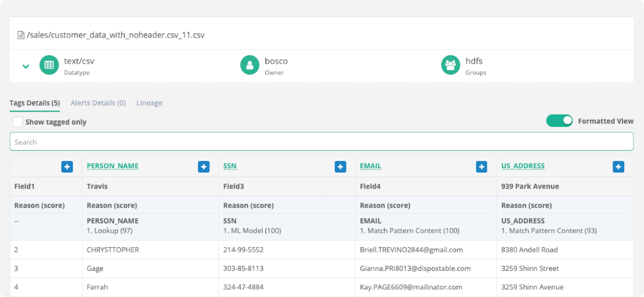Click the SSN tag link
Screen dimensions: 644x297
[x=230, y=166]
